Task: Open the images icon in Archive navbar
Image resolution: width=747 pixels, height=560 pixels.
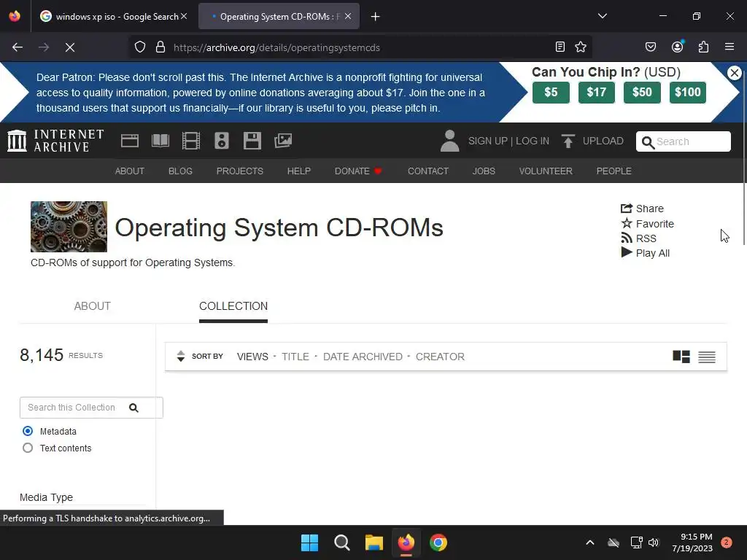Action: point(283,141)
